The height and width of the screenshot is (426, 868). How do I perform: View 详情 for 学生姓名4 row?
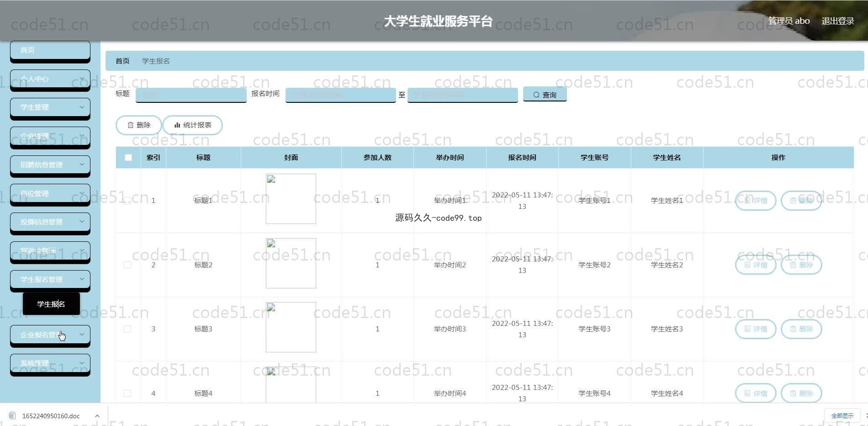tap(756, 393)
